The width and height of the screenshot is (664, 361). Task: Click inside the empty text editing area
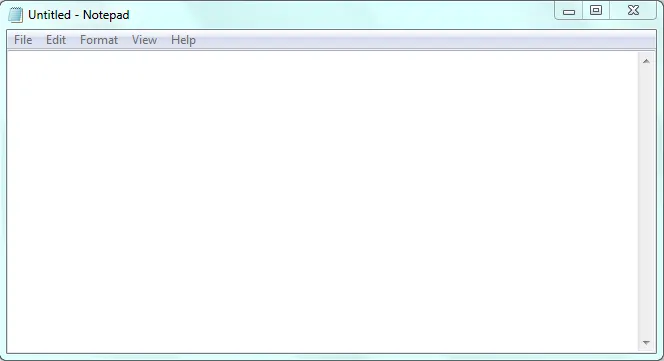(x=322, y=202)
